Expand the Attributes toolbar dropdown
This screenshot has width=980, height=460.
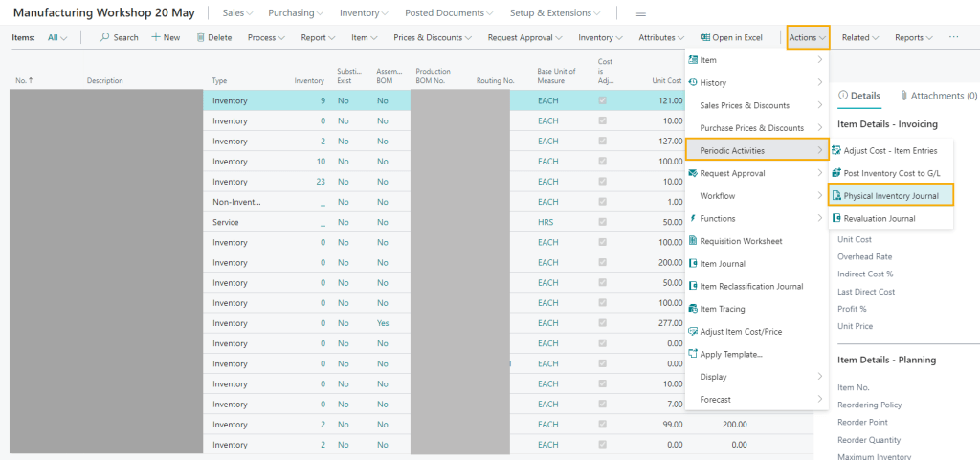point(661,37)
